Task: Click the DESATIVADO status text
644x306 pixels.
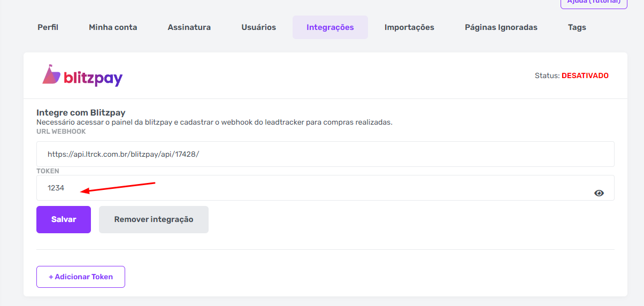Action: pos(585,76)
